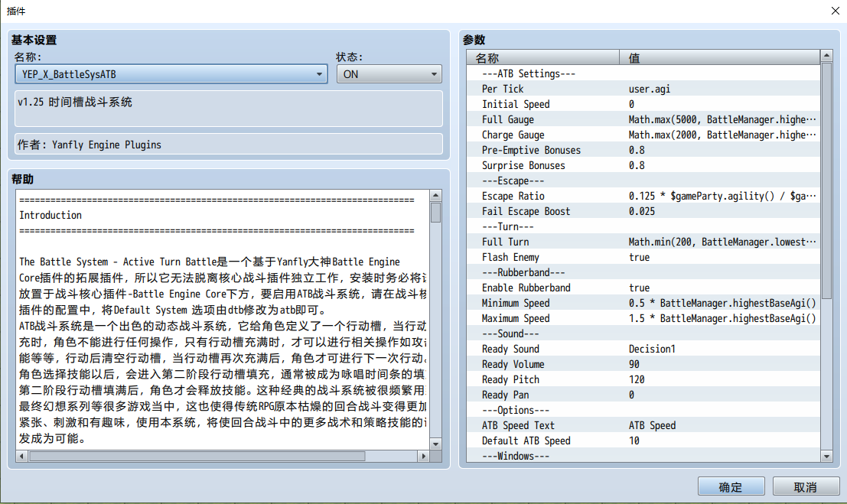
Task: Click the parameters list scroll down arrow
Action: point(826,457)
